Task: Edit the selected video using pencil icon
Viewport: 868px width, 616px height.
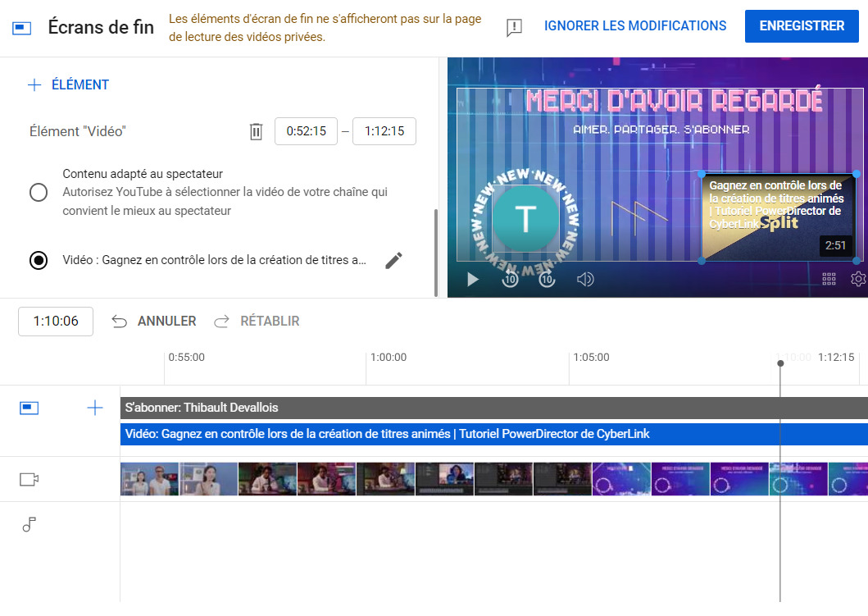Action: [393, 260]
